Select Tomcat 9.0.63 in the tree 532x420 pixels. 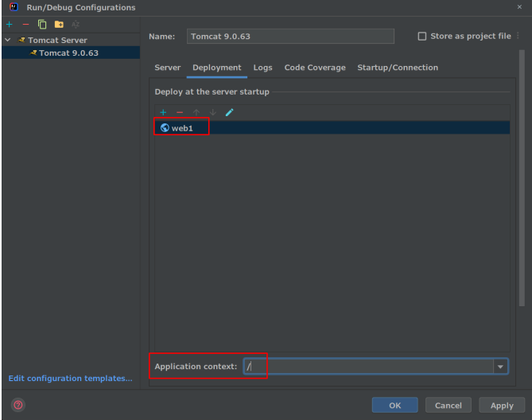(x=71, y=53)
